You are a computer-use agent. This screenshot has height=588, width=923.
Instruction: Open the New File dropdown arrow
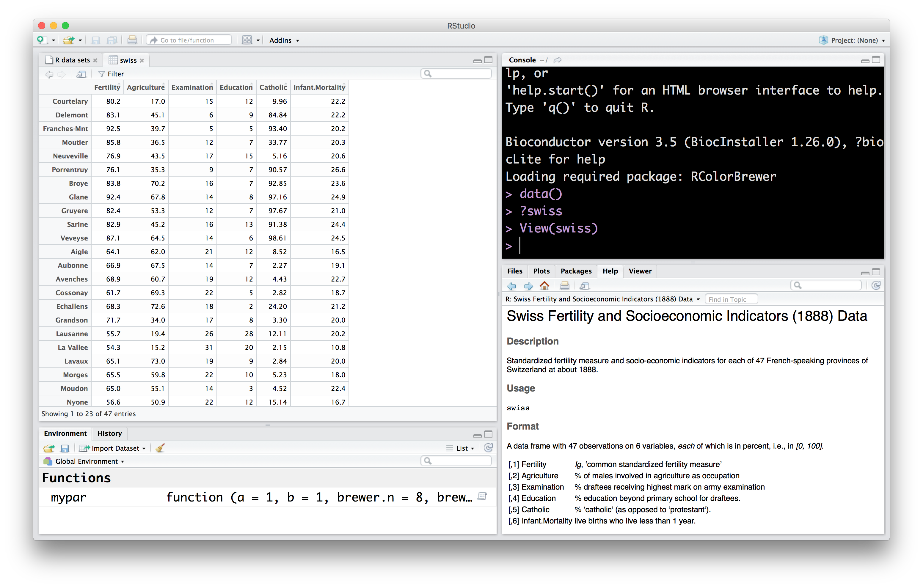(x=53, y=40)
